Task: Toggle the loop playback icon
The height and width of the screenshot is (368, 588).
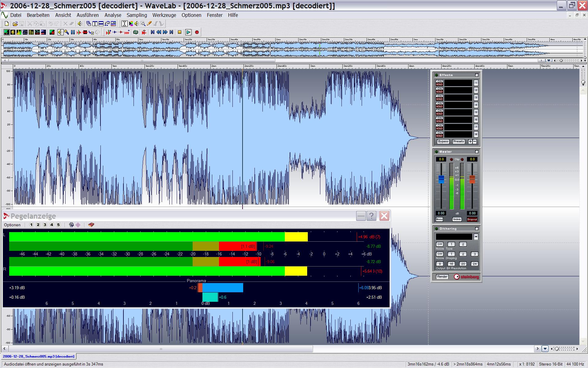Action: pyautogui.click(x=136, y=32)
